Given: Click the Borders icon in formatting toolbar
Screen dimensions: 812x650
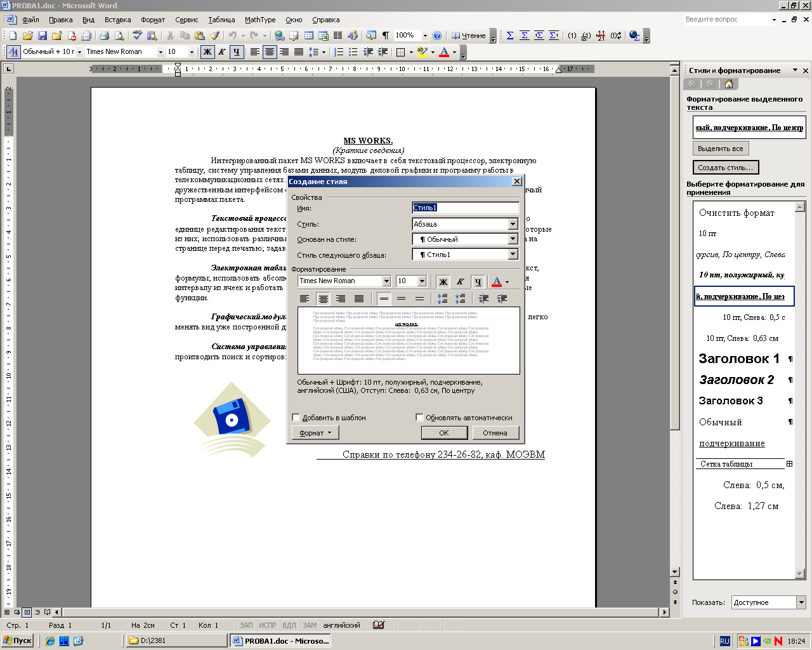Looking at the screenshot, I should [400, 52].
